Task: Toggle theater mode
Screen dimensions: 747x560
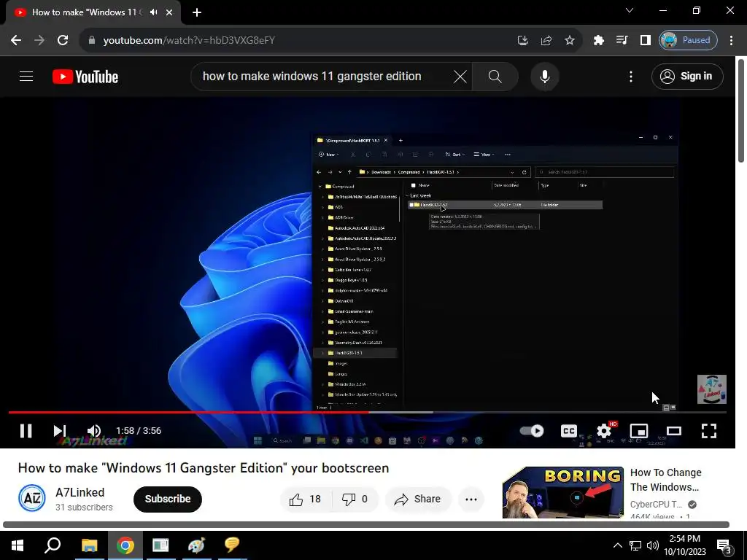Action: click(x=673, y=430)
